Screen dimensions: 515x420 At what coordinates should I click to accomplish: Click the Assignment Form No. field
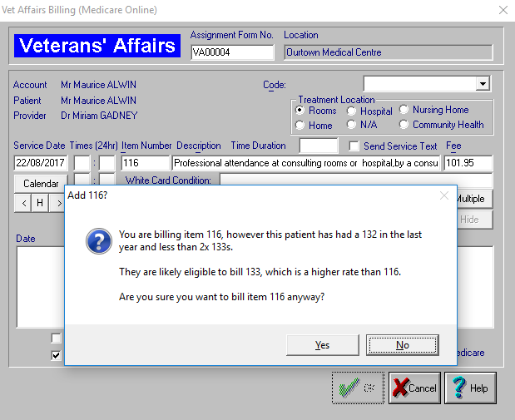pos(232,52)
